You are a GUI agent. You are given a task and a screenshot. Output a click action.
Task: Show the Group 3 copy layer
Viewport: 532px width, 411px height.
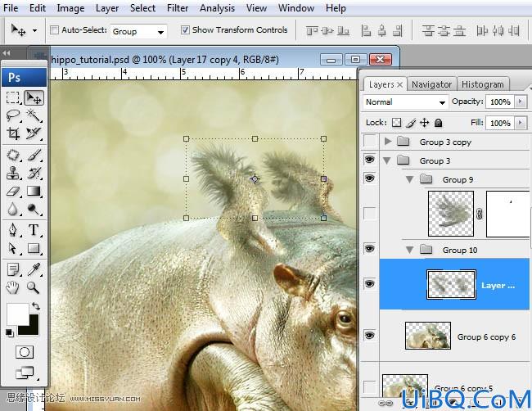[x=370, y=140]
